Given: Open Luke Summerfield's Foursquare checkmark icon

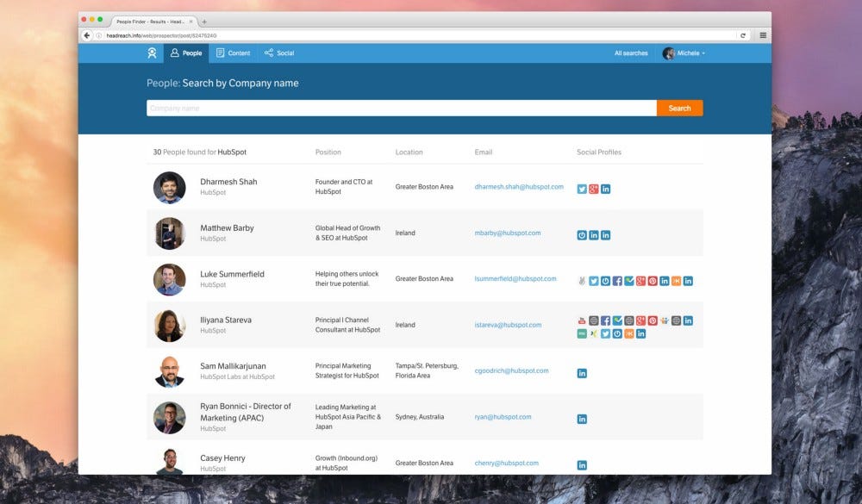Looking at the screenshot, I should click(629, 281).
